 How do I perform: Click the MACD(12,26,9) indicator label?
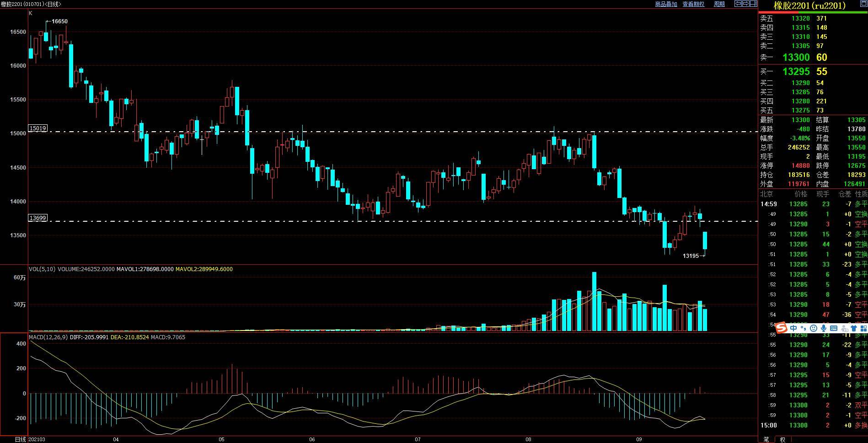coord(48,337)
